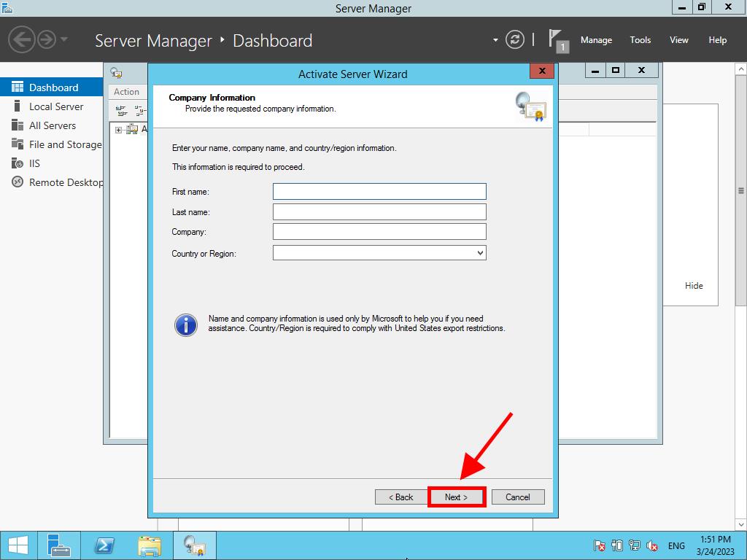The width and height of the screenshot is (747, 560).
Task: Go back with the navigation back arrow
Action: coord(21,39)
